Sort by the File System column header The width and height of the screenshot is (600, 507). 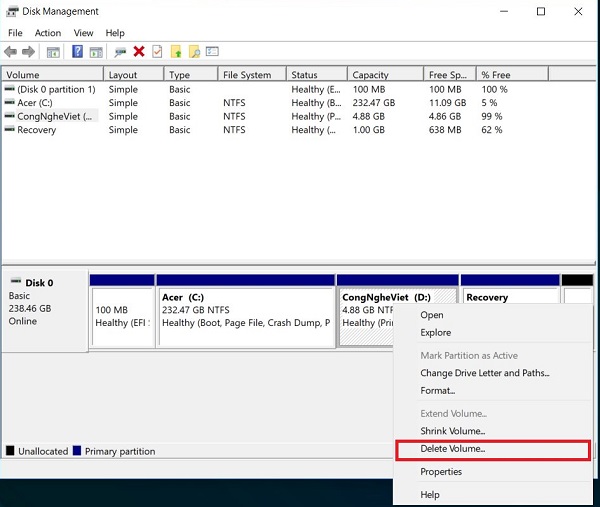[247, 75]
